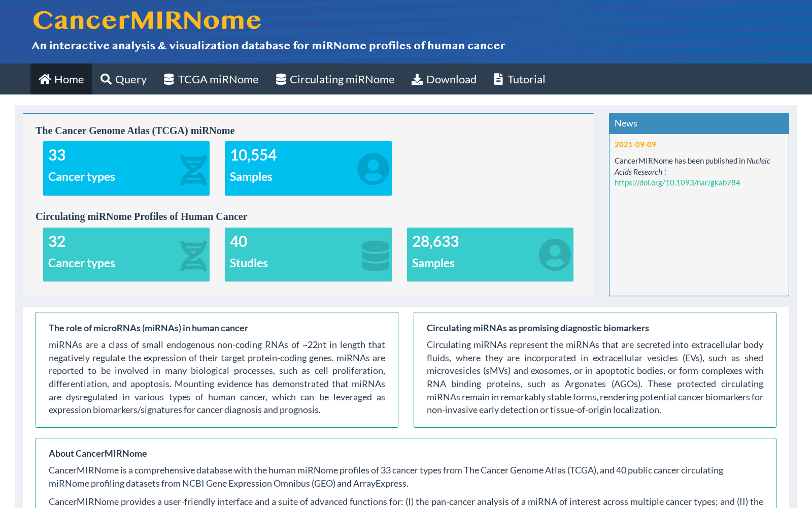This screenshot has width=812, height=508.
Task: Click the Home house icon
Action: 45,79
